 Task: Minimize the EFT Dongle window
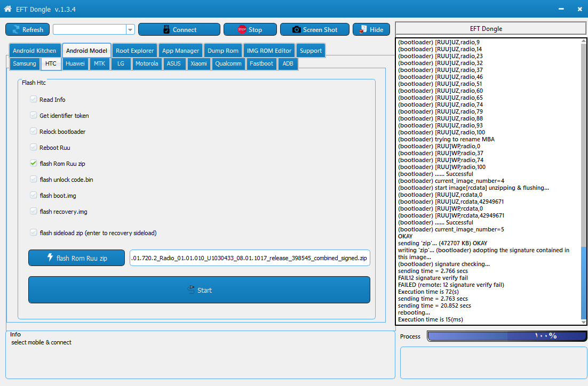pos(561,9)
